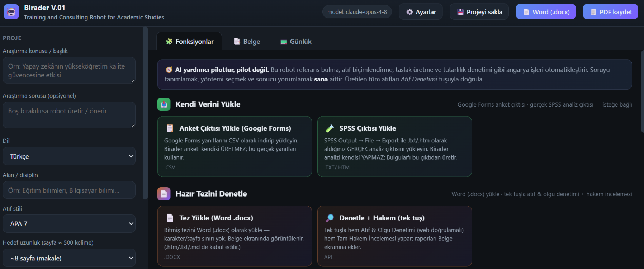Open the Anket Çıktısı Yükle (Google Forms) card
This screenshot has height=269, width=644.
(235, 146)
